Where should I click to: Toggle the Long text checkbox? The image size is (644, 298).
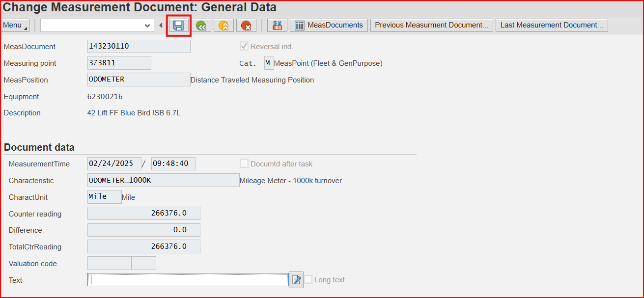point(308,279)
